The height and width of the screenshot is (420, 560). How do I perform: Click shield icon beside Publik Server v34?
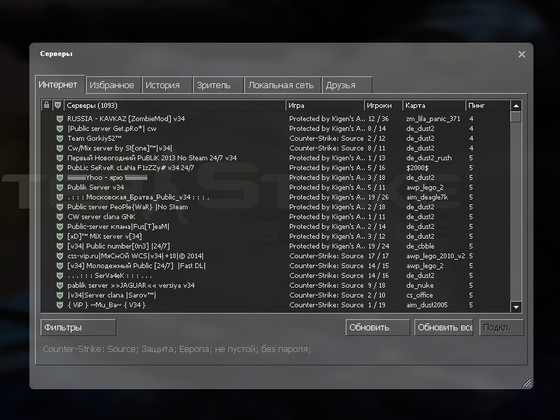point(60,188)
